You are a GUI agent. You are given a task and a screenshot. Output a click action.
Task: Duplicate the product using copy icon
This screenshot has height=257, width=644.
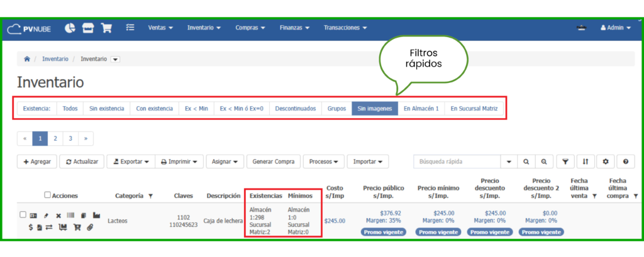coord(84,215)
